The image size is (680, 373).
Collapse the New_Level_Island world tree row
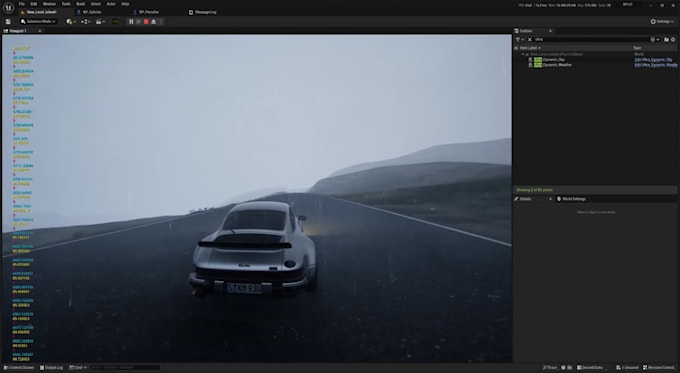click(x=523, y=54)
